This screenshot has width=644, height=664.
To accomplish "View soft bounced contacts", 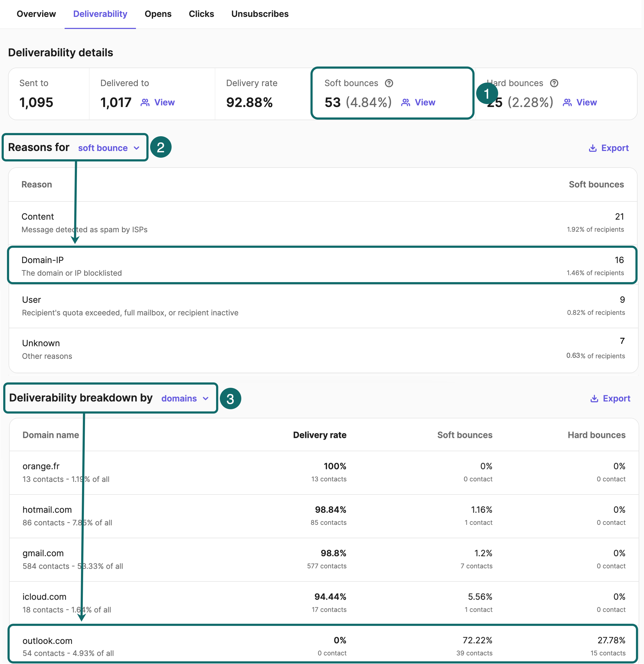I will (x=425, y=102).
